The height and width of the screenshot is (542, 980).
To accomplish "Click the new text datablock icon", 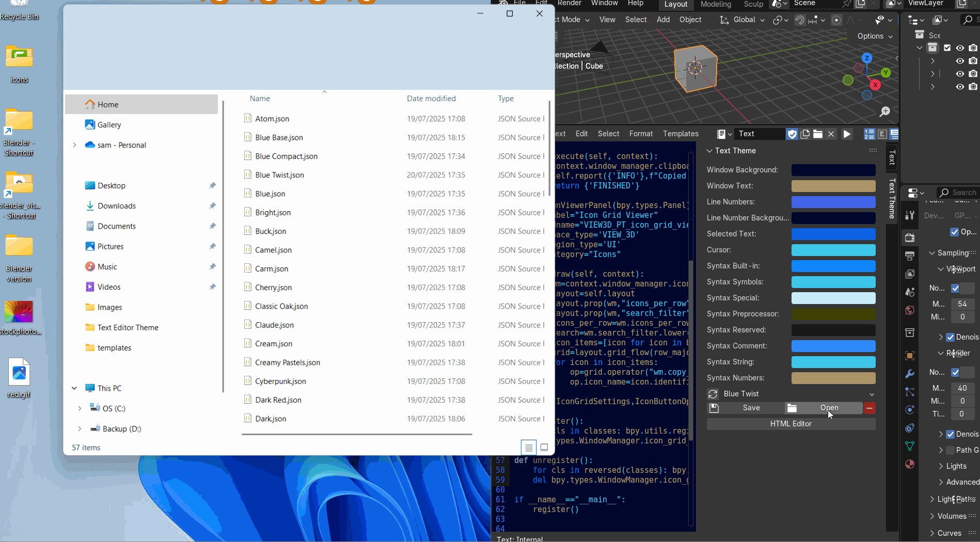I will click(x=805, y=134).
